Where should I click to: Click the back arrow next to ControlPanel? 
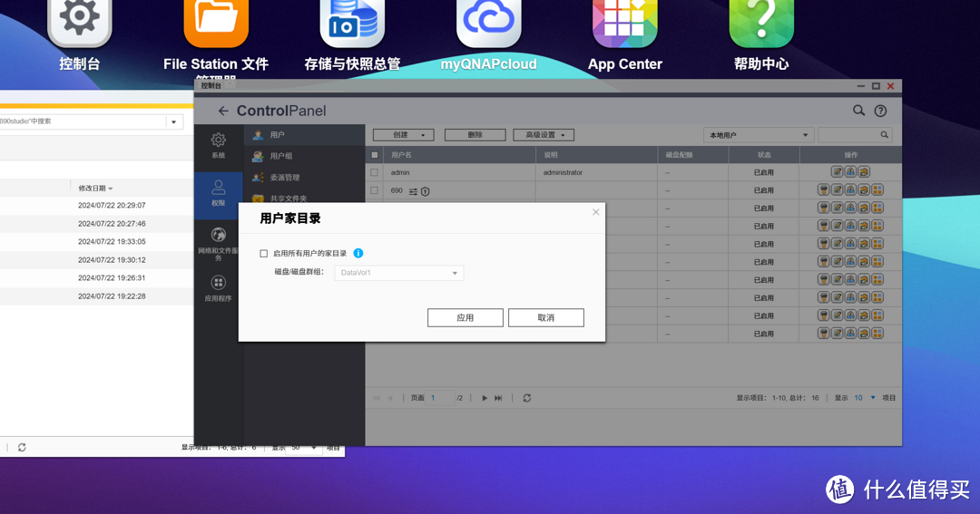[223, 111]
